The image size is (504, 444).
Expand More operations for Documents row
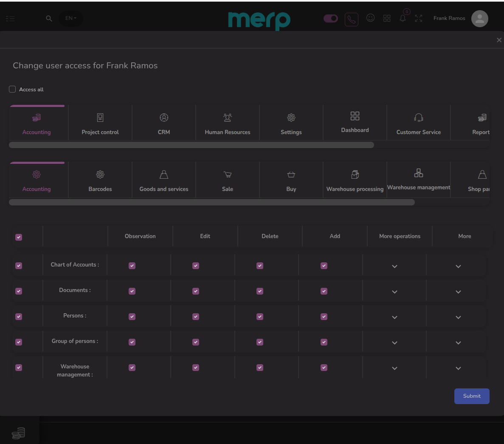click(394, 292)
